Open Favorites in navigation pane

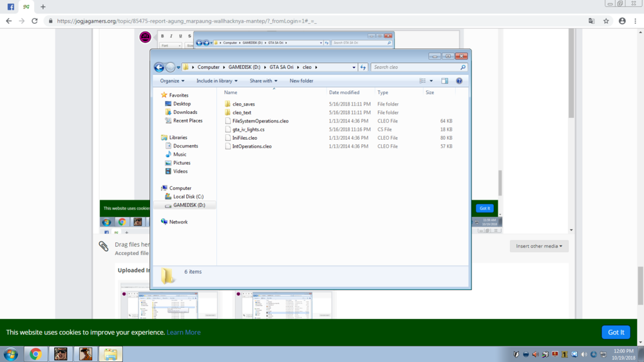[x=178, y=95]
